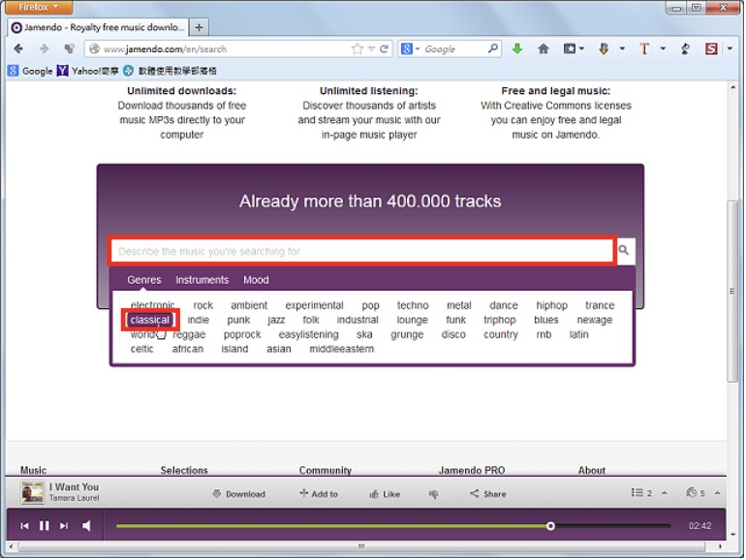The width and height of the screenshot is (746, 560).
Task: Click the music note toolbar icon
Action: (685, 48)
